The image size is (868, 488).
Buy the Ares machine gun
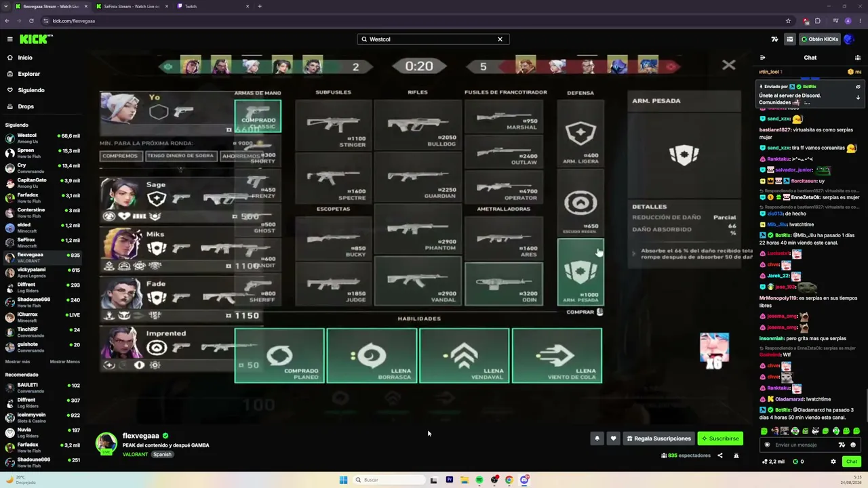pos(504,237)
